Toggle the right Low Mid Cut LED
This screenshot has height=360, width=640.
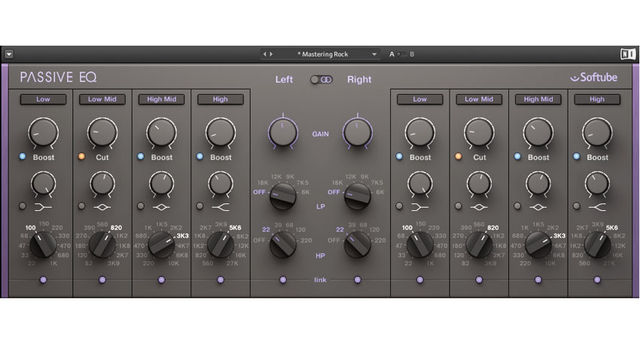click(x=458, y=156)
